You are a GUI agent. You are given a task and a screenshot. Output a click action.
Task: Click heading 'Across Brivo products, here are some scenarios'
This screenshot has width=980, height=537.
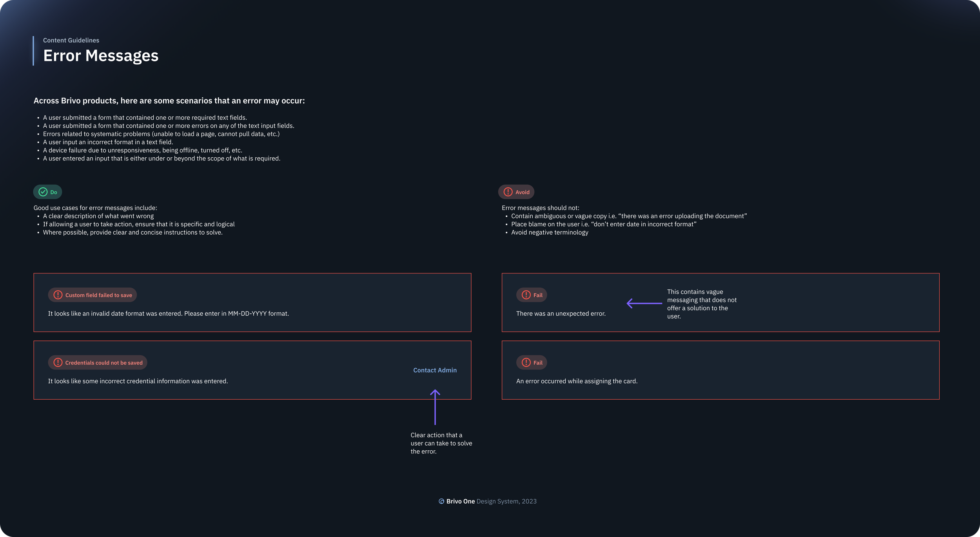(169, 101)
